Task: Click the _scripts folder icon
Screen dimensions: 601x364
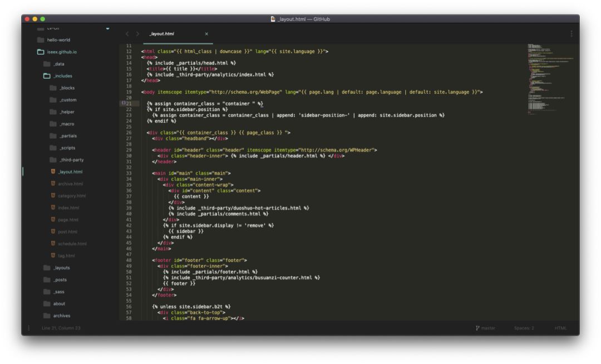Action: [53, 148]
